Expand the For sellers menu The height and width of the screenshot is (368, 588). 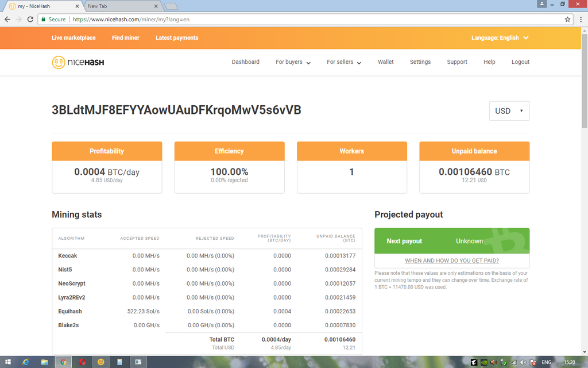coord(344,62)
